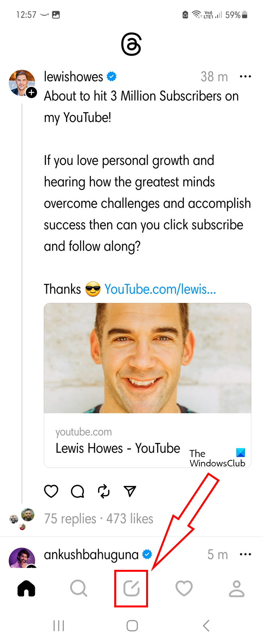This screenshot has height=644, width=263.
Task: Open Android recent apps button
Action: (59, 626)
